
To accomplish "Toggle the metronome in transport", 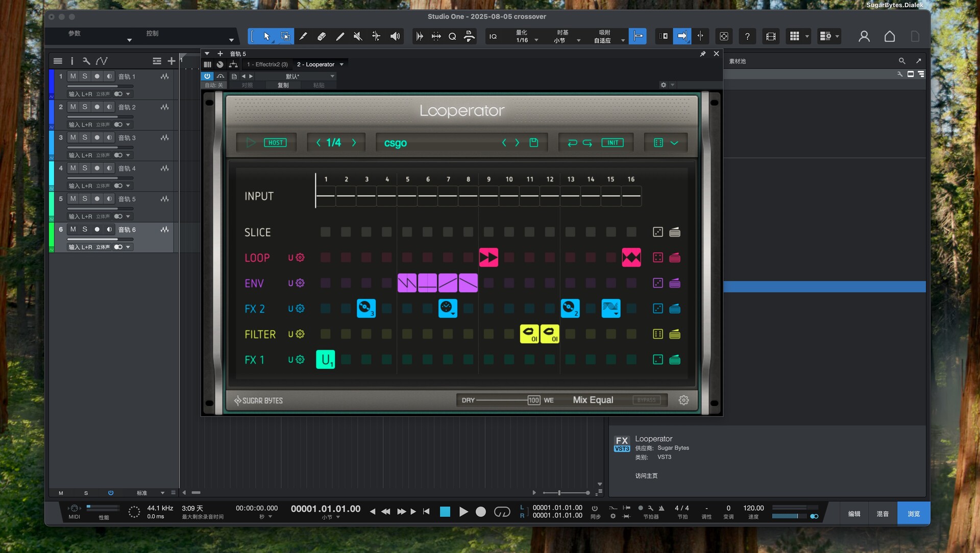I will (x=661, y=508).
